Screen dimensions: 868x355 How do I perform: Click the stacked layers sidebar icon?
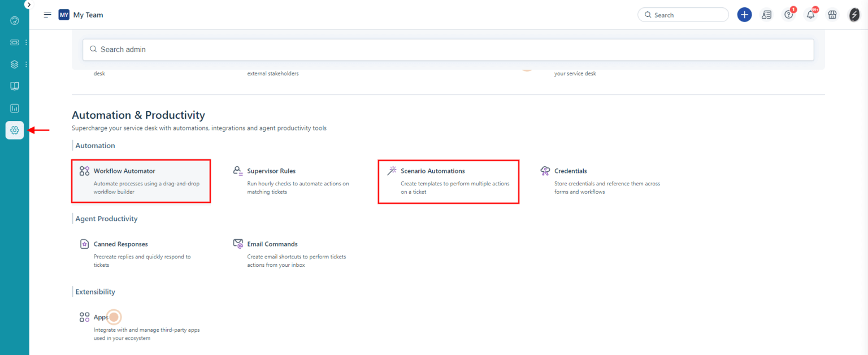click(x=15, y=64)
